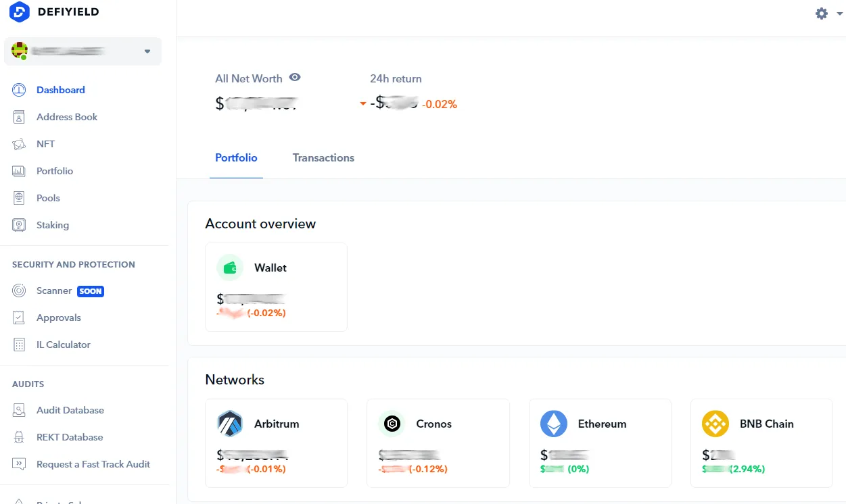Click the DEFIYIELD brand name text
The width and height of the screenshot is (846, 504).
[70, 12]
